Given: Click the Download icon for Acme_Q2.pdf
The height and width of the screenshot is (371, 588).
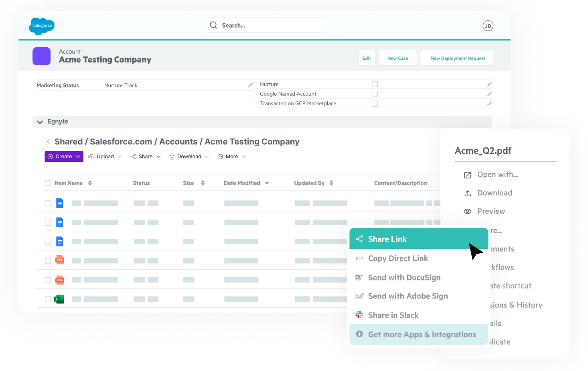Looking at the screenshot, I should click(467, 193).
